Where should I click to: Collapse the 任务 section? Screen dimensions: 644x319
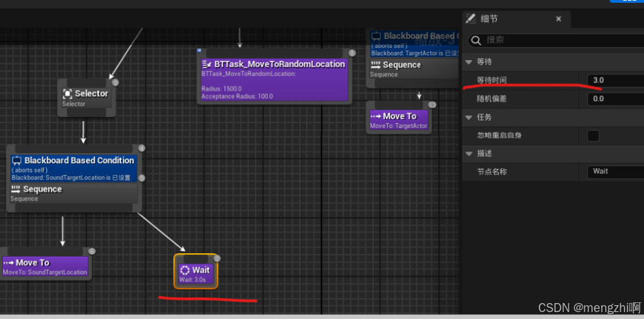tap(468, 118)
